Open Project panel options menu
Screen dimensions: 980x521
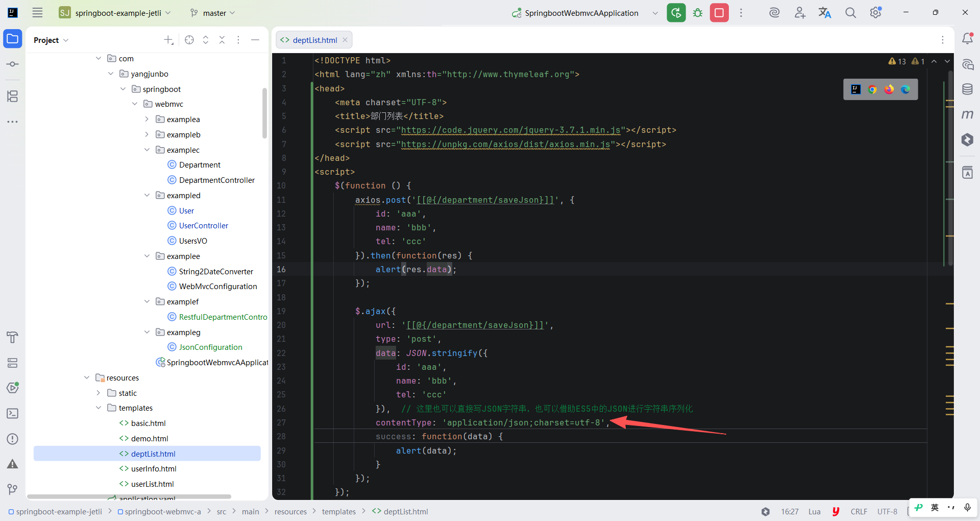(x=238, y=40)
